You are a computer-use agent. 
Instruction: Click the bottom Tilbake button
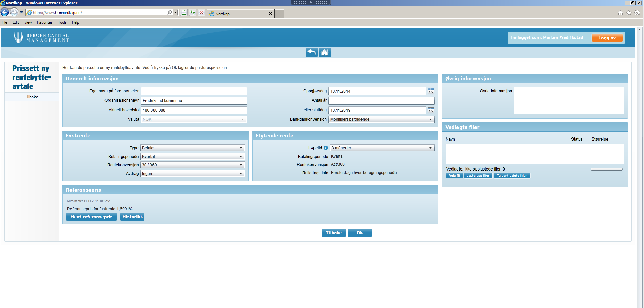(x=334, y=233)
